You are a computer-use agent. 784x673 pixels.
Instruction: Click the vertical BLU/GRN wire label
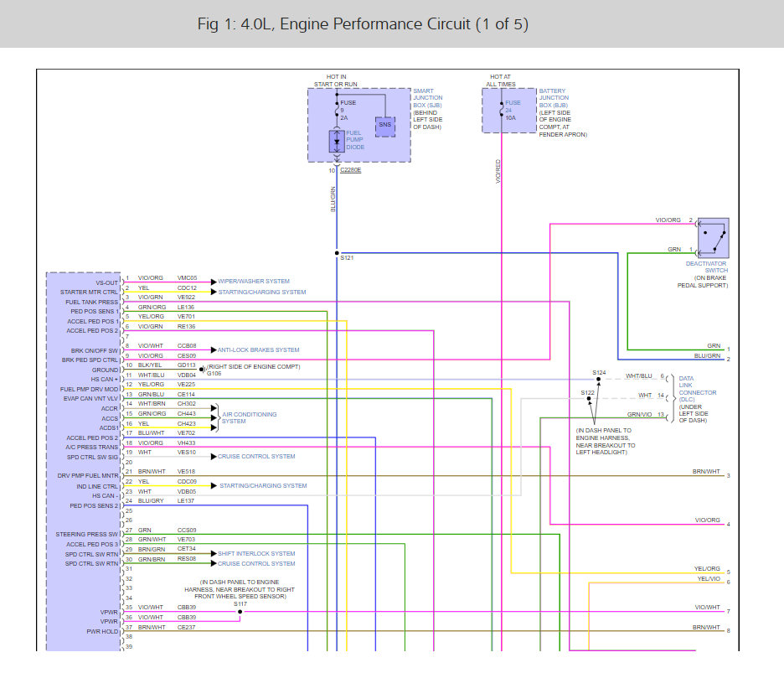click(333, 199)
